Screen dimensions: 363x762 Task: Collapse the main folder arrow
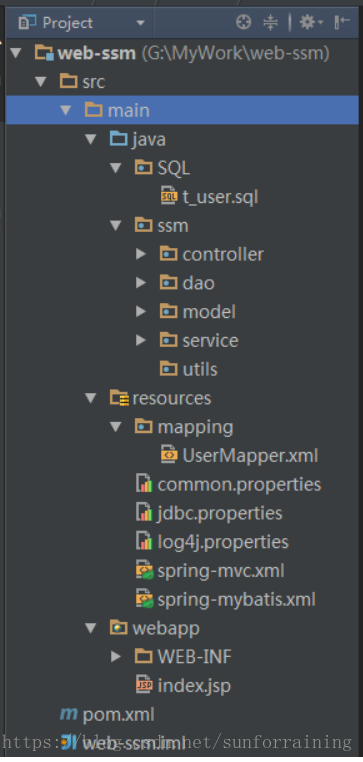(x=66, y=110)
